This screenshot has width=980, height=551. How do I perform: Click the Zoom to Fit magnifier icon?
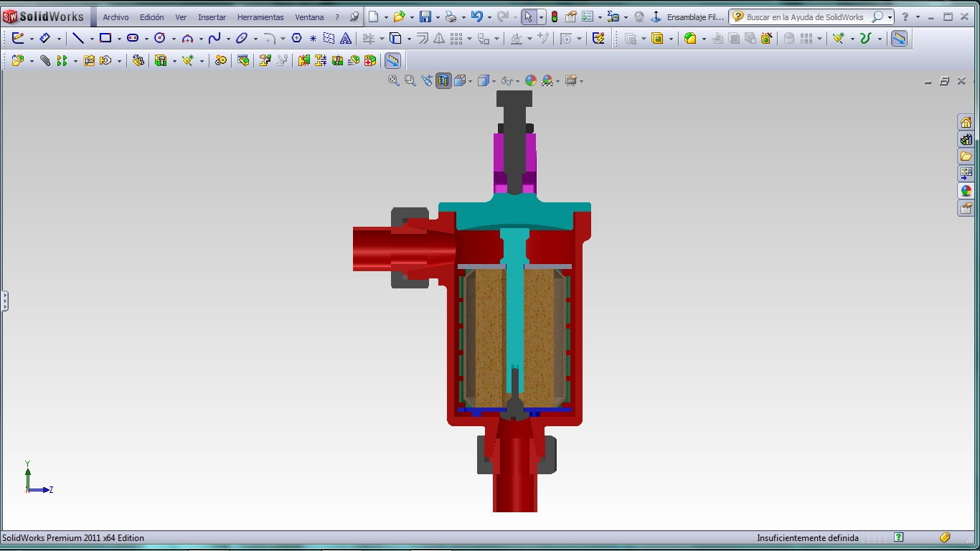tap(394, 80)
